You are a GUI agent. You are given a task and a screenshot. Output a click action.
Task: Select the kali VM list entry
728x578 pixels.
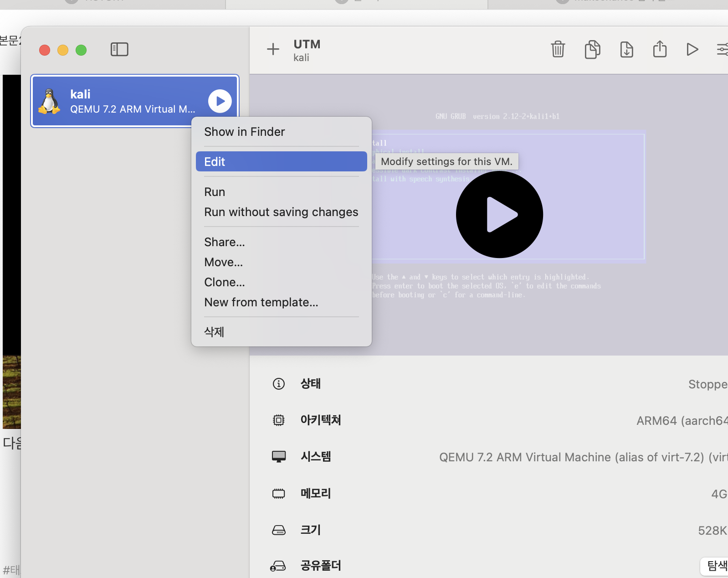[135, 101]
